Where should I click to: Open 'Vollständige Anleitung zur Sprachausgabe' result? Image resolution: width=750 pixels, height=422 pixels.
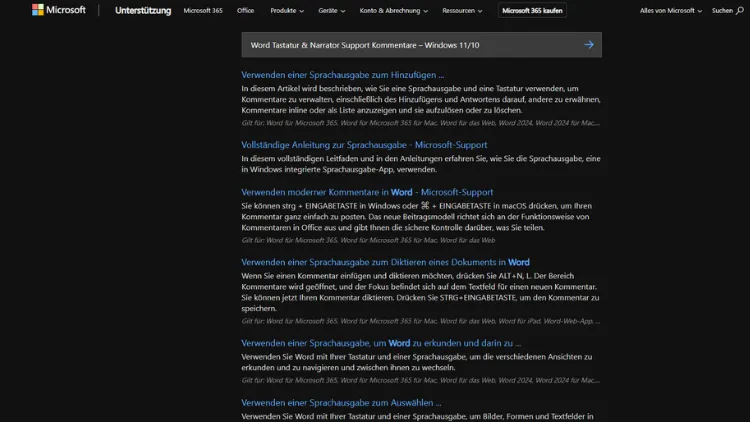point(364,144)
